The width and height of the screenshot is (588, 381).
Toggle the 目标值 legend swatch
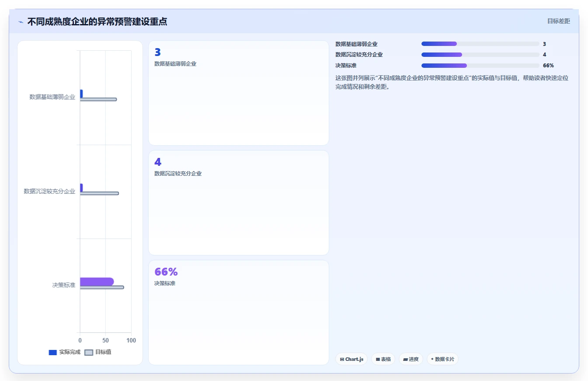tap(89, 352)
